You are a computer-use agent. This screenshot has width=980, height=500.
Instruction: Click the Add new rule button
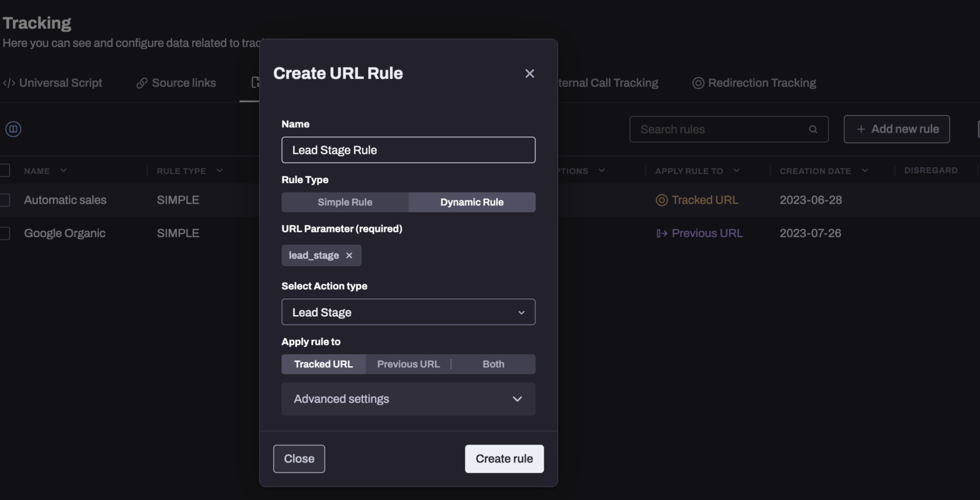[896, 129]
